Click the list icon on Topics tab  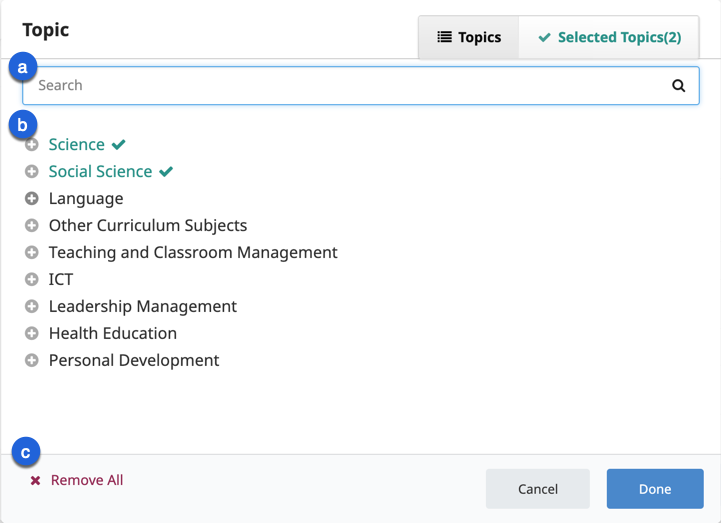coord(445,38)
